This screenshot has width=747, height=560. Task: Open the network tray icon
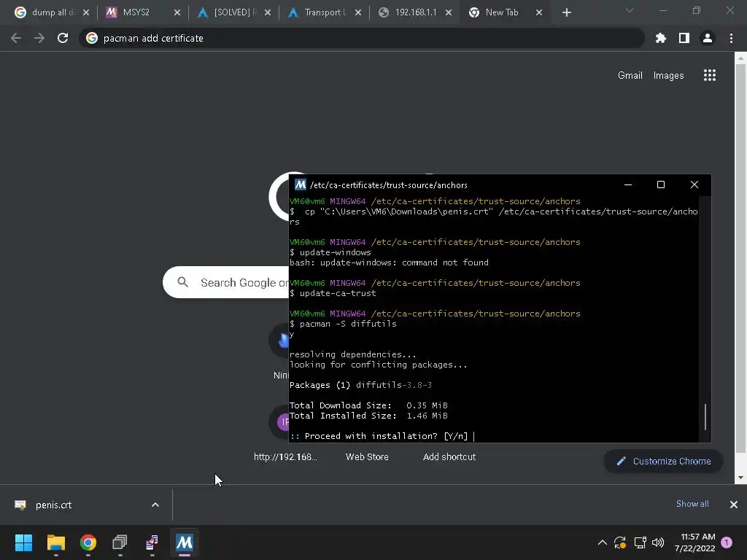point(640,542)
